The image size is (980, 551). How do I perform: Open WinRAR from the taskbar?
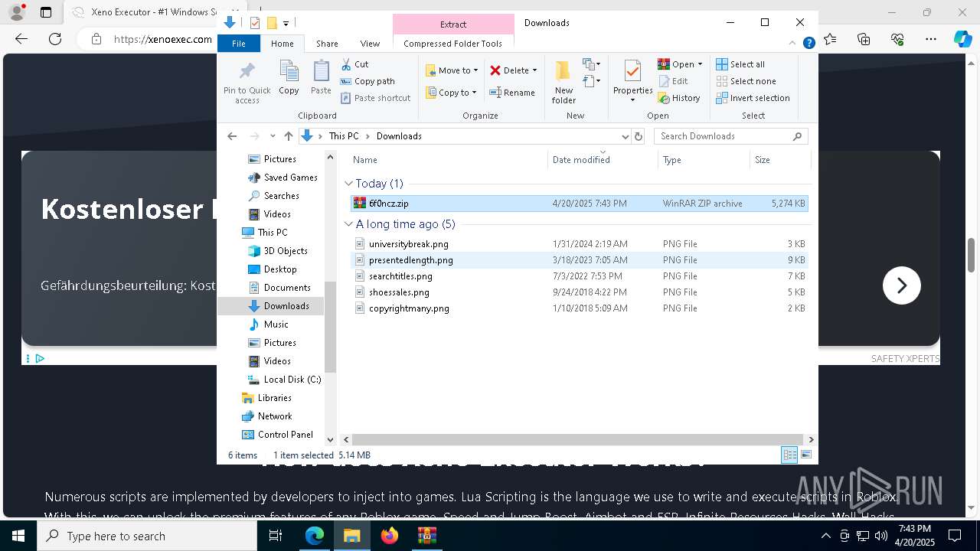point(426,536)
